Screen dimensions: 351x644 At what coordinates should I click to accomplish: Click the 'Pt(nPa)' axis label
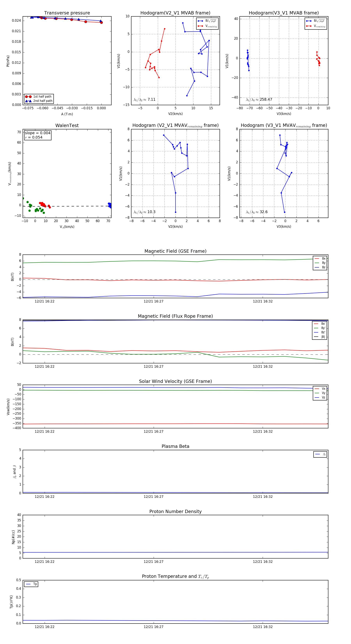pyautogui.click(x=8, y=61)
